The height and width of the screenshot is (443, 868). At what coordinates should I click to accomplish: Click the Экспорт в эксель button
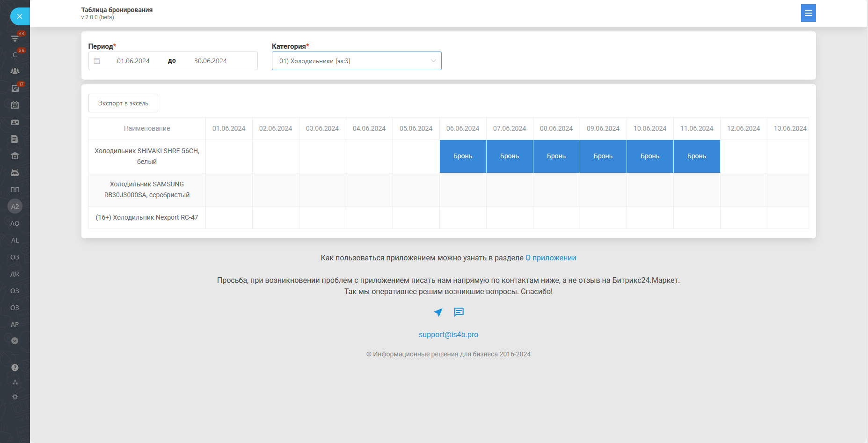pyautogui.click(x=123, y=103)
